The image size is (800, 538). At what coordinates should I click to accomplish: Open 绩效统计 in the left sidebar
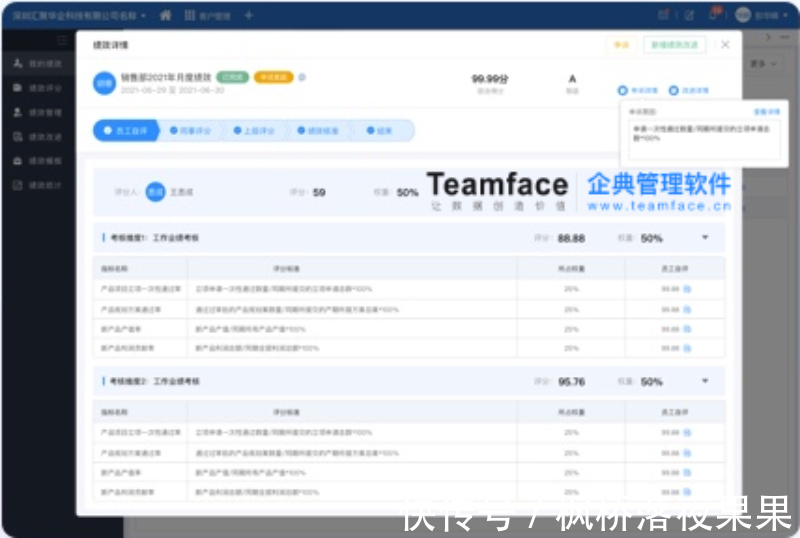tap(38, 185)
